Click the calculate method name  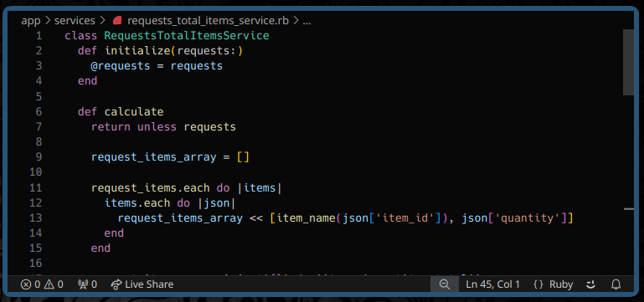point(134,111)
